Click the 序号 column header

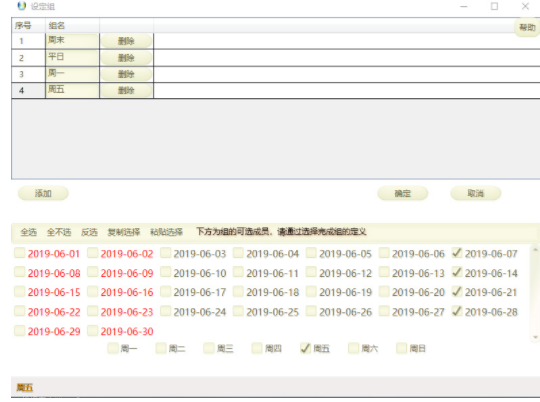28,25
